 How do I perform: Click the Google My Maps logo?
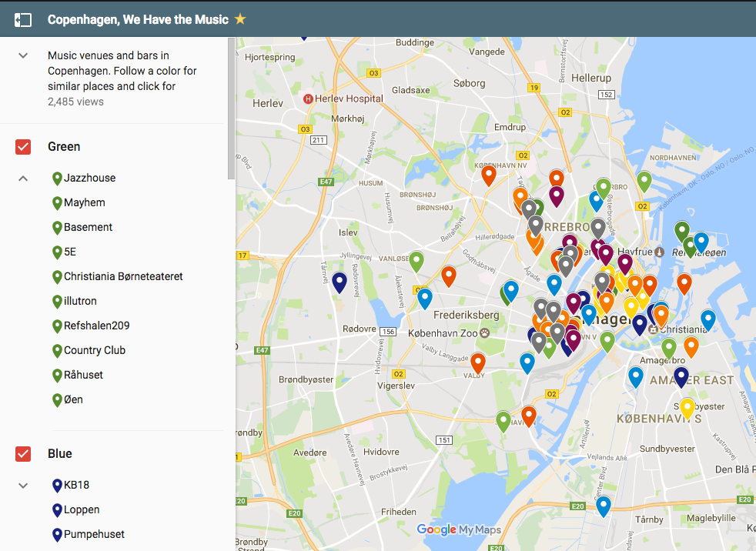click(459, 529)
